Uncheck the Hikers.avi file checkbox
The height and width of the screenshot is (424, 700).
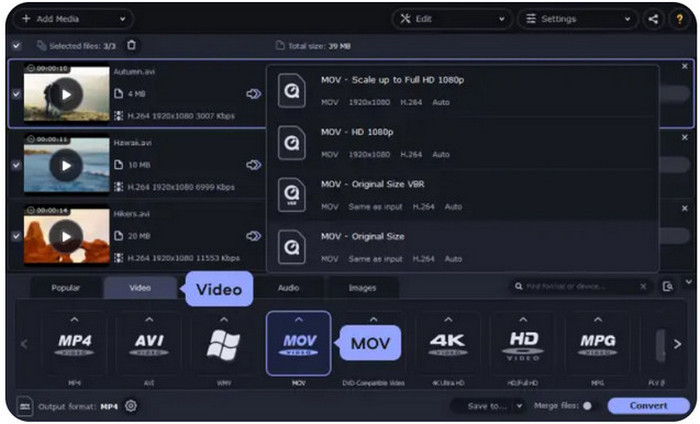[x=17, y=236]
